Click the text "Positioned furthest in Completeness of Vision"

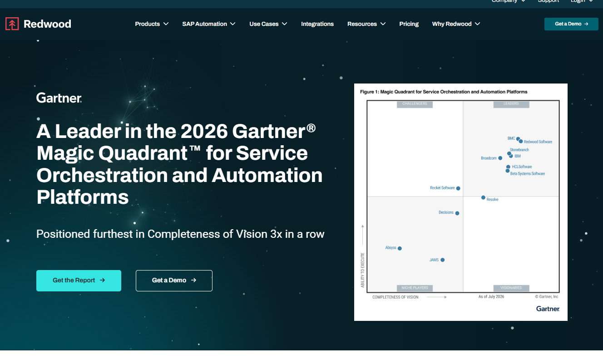(180, 234)
